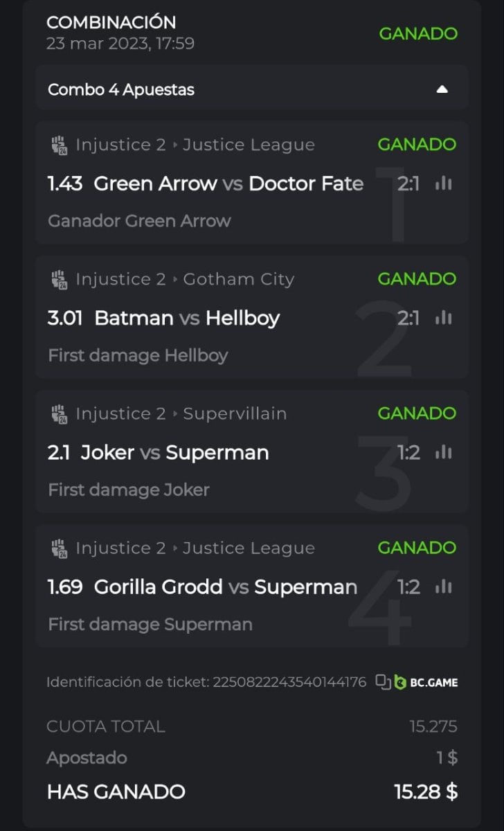The height and width of the screenshot is (831, 504).
Task: Select the Gotham City league label
Action: pyautogui.click(x=239, y=279)
